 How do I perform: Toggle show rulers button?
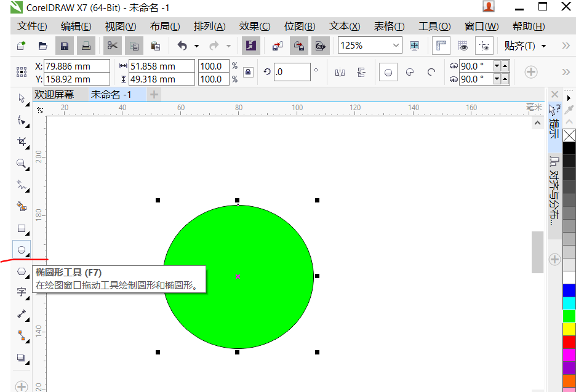[441, 46]
